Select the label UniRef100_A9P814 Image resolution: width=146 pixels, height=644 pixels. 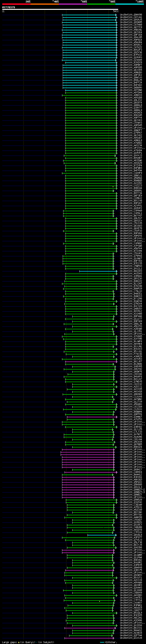pos(131,40)
